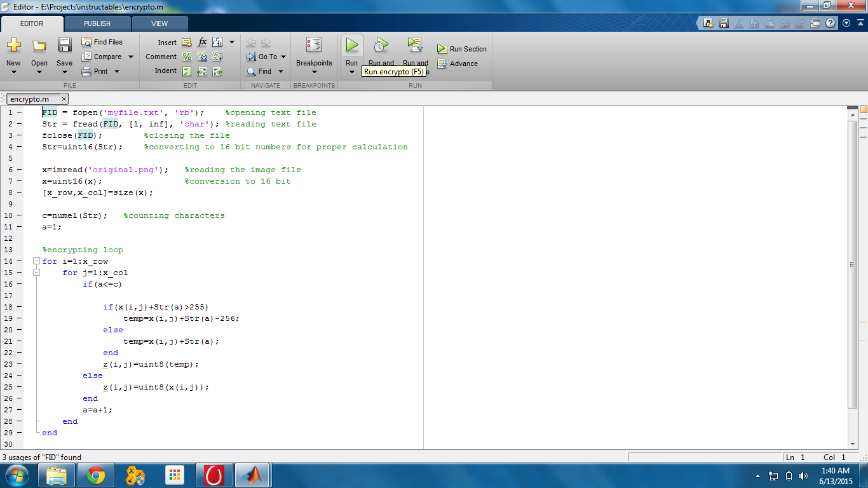The height and width of the screenshot is (488, 868).
Task: Collapse the for loop at line 14
Action: [36, 261]
